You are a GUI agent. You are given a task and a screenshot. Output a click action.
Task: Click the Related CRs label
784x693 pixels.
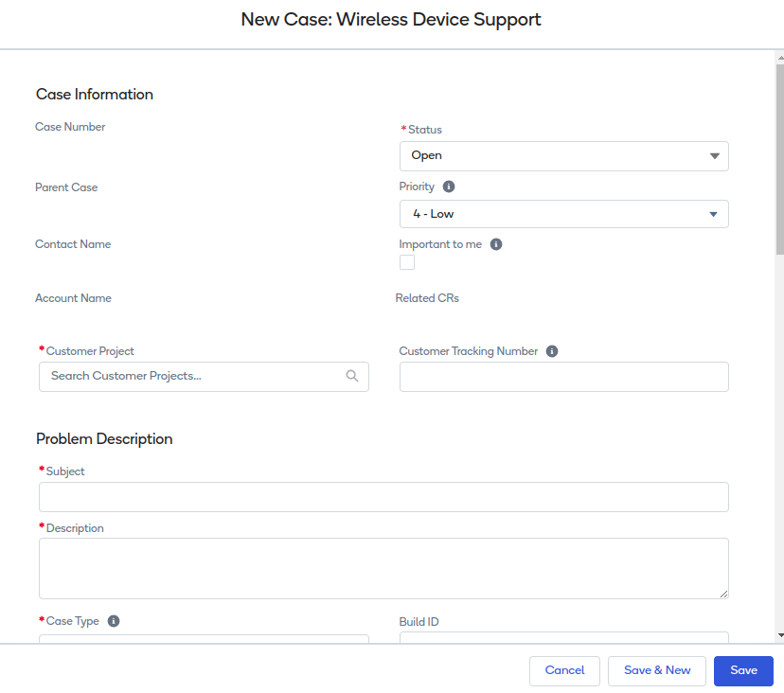[427, 298]
